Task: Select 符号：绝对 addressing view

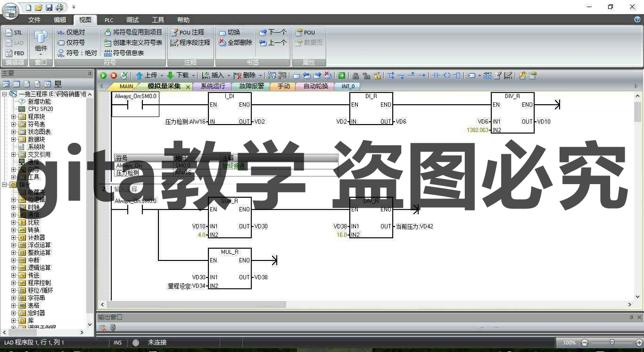Action: (x=77, y=53)
